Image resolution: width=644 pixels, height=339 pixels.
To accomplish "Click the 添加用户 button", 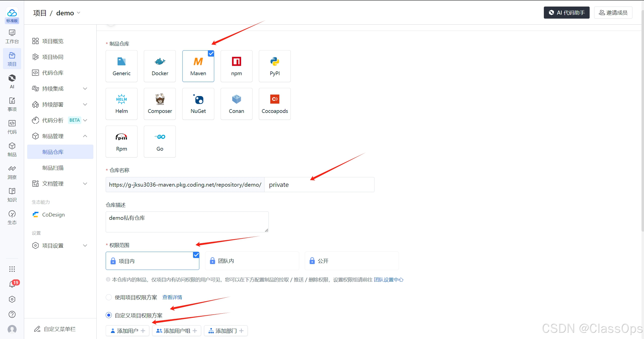I will coord(128,331).
